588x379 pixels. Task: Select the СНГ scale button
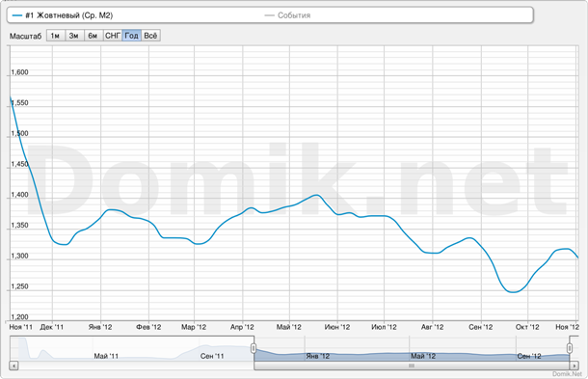pyautogui.click(x=113, y=36)
